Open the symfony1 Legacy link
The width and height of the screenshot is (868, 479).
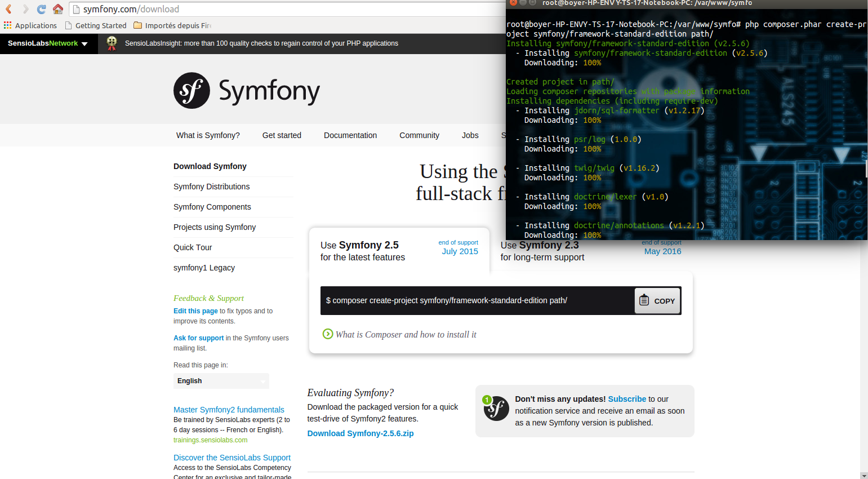(204, 268)
